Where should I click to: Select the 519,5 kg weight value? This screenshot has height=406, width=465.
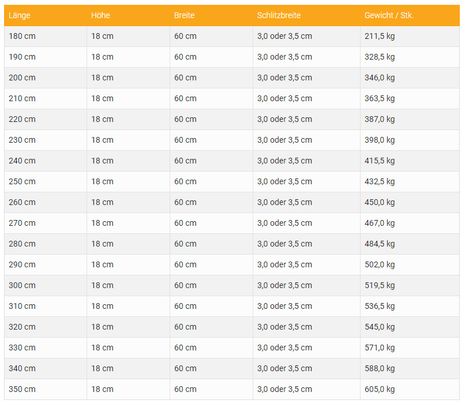tap(380, 285)
